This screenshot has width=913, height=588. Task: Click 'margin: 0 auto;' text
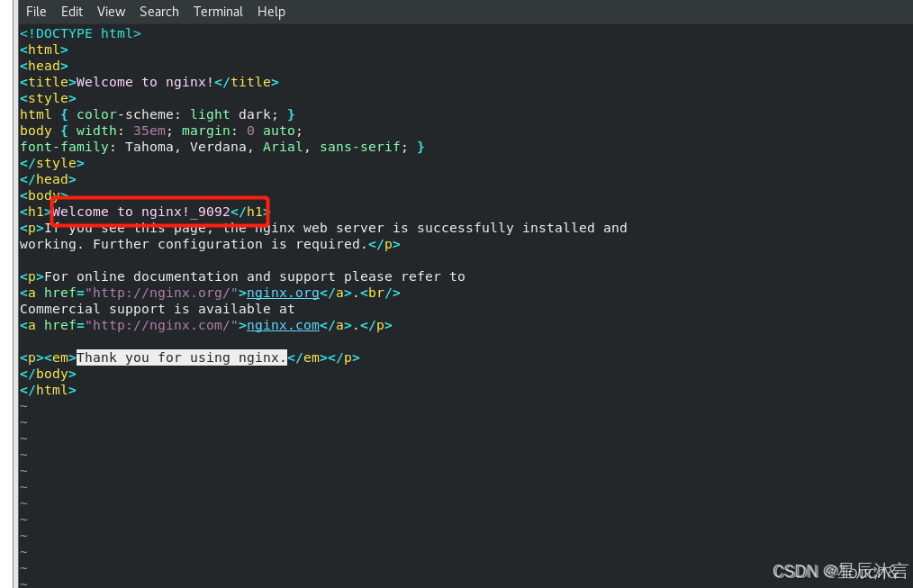tap(241, 131)
